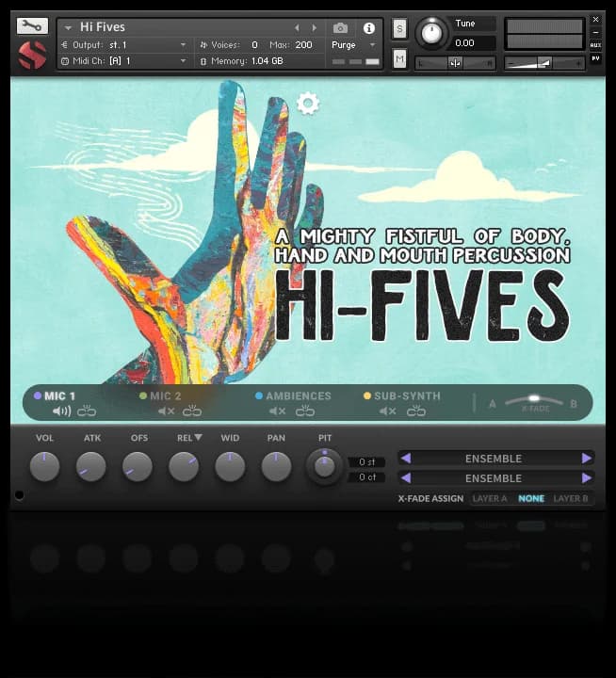Click the PIT pitch knob
The image size is (616, 678).
pyautogui.click(x=324, y=466)
